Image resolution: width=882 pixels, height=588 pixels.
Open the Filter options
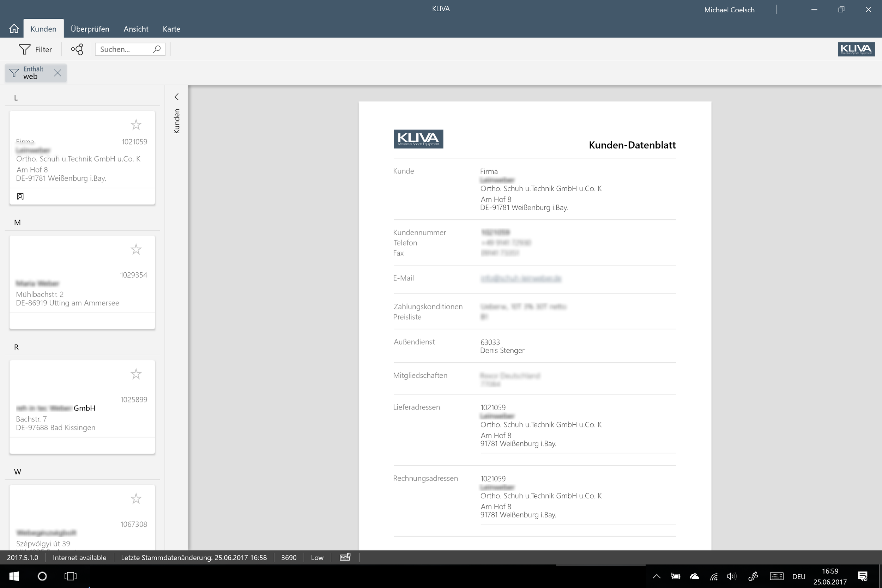[35, 49]
